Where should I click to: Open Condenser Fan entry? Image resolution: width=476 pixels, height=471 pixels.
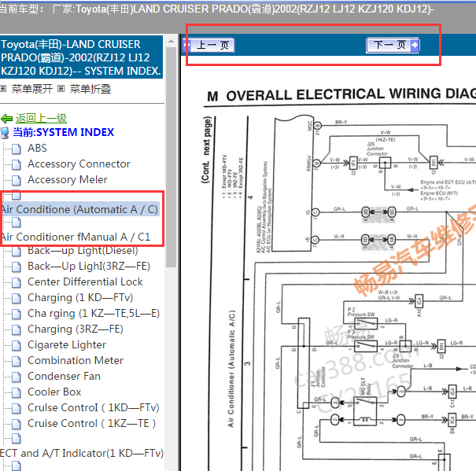pos(64,377)
